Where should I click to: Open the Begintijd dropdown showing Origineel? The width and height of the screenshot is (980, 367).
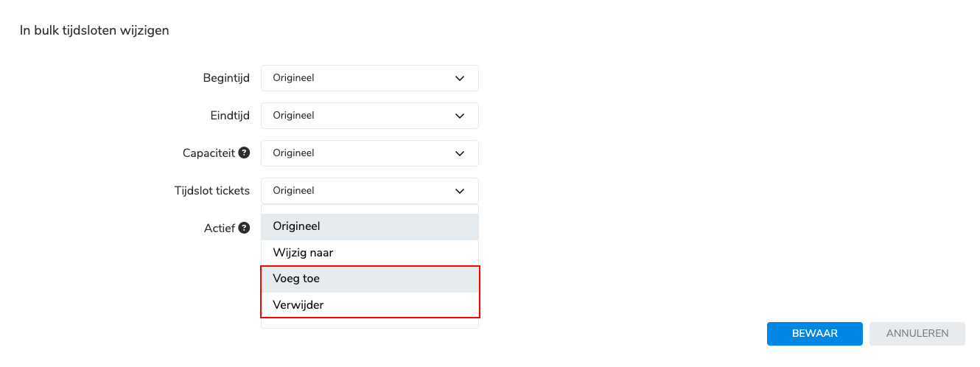[370, 78]
